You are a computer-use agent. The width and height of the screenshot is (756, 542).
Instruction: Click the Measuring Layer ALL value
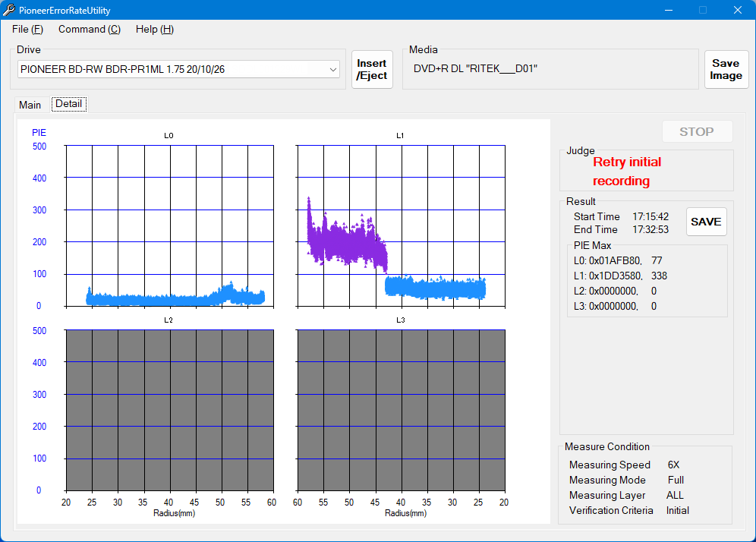click(x=675, y=495)
